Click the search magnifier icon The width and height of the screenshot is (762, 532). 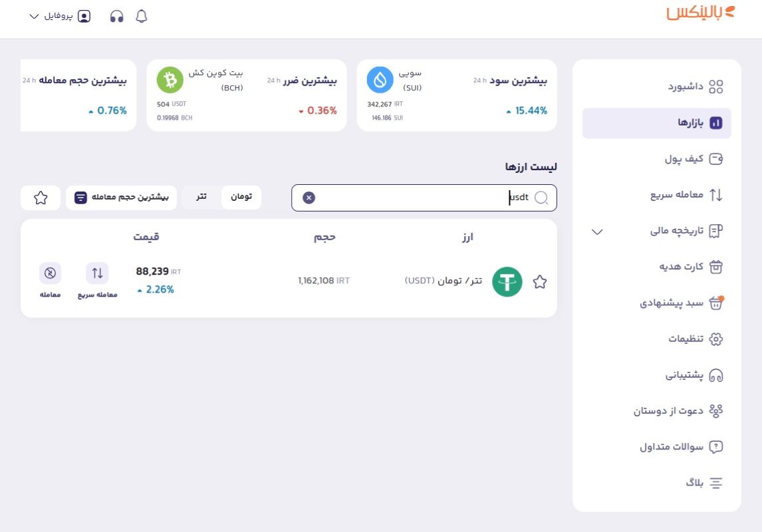click(x=541, y=198)
